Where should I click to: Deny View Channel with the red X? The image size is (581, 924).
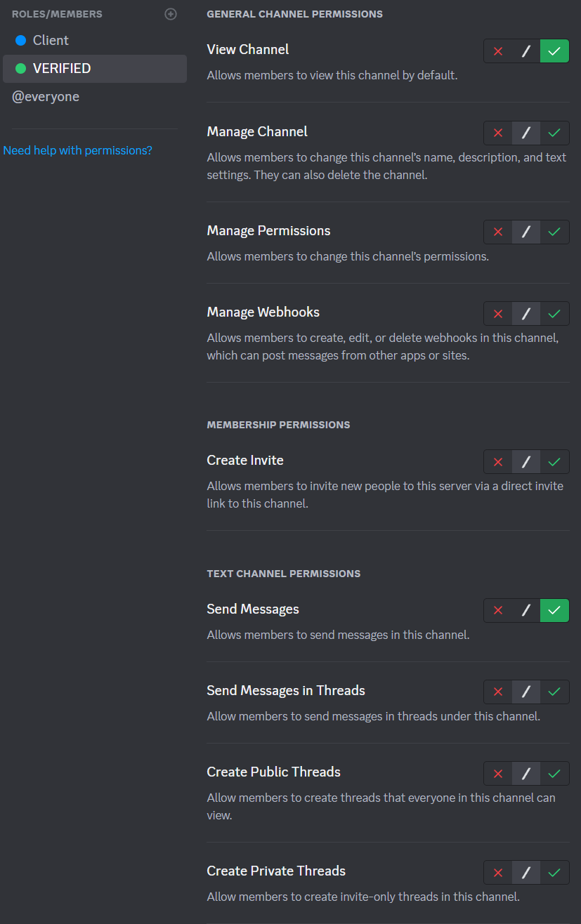(x=498, y=51)
